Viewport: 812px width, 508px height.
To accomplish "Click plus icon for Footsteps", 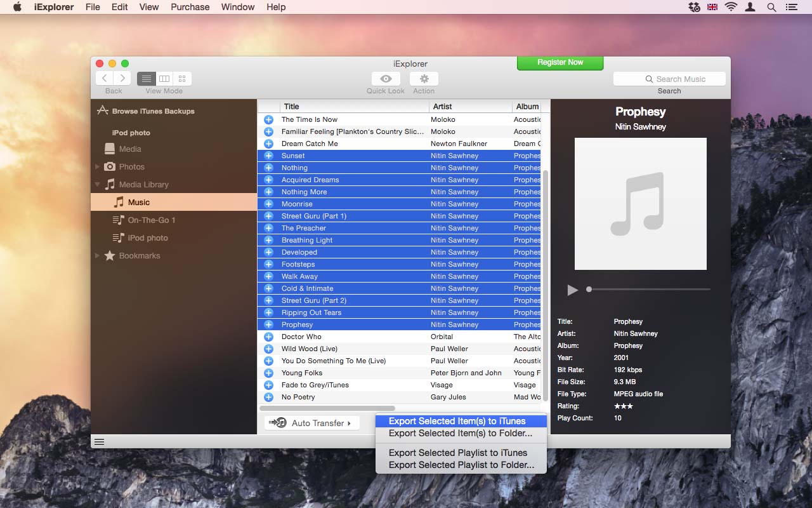I will click(268, 264).
